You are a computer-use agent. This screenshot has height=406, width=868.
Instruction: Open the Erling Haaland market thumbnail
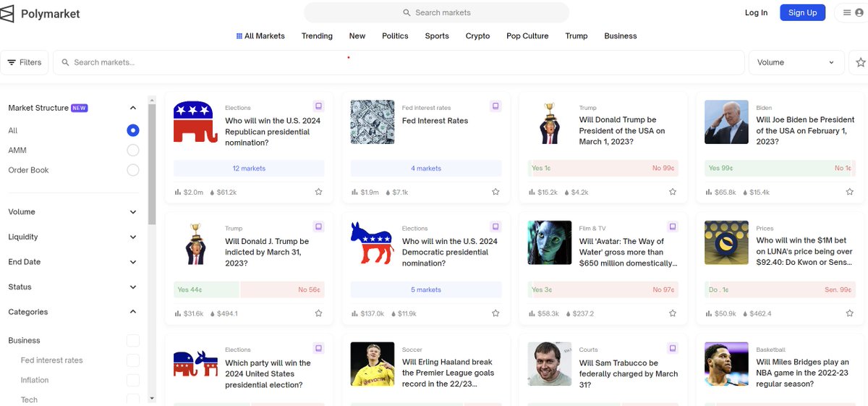point(373,364)
